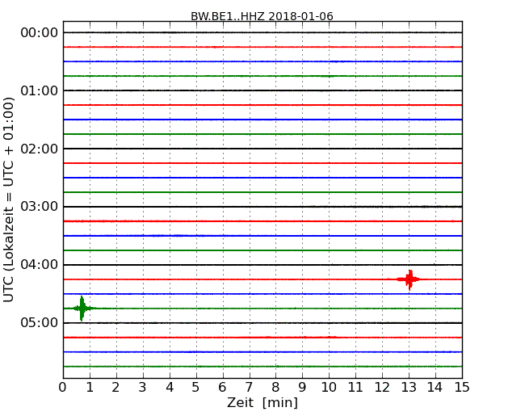Click the UTC Lokalzeit y-axis label

9,199
